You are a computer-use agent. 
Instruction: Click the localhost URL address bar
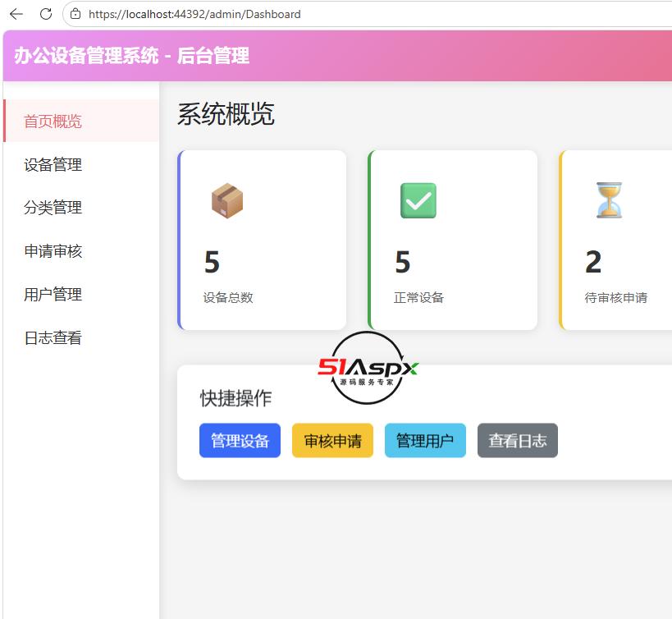[368, 14]
